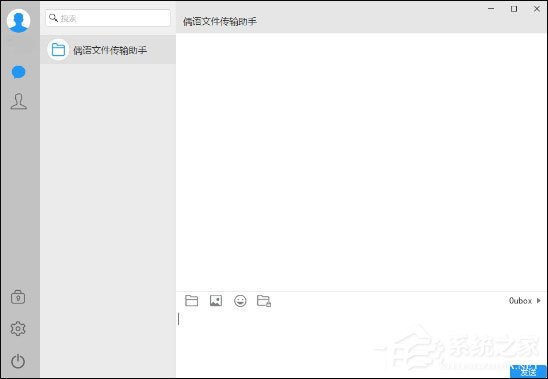Click into the message text area
The height and width of the screenshot is (379, 548).
(x=361, y=336)
